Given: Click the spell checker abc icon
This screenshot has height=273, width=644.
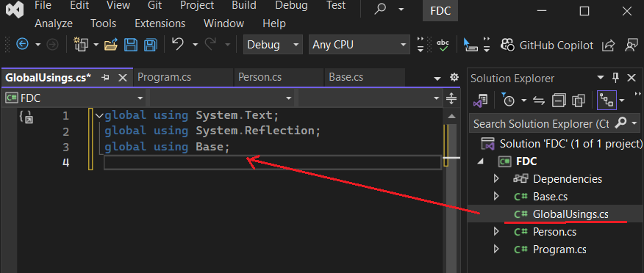Looking at the screenshot, I should pos(443,45).
